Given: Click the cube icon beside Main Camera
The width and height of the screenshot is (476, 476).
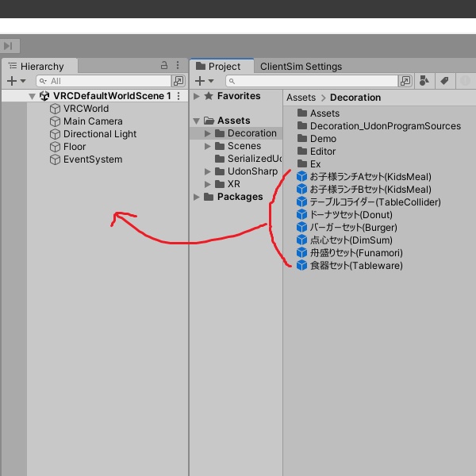Looking at the screenshot, I should [55, 121].
